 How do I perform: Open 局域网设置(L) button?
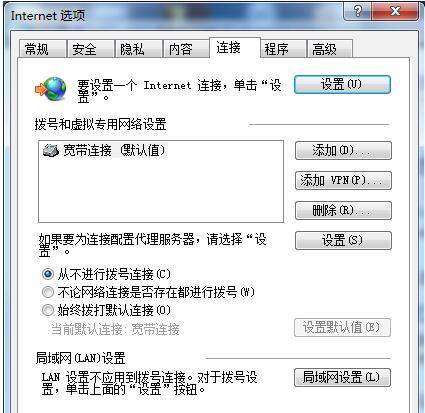(342, 377)
